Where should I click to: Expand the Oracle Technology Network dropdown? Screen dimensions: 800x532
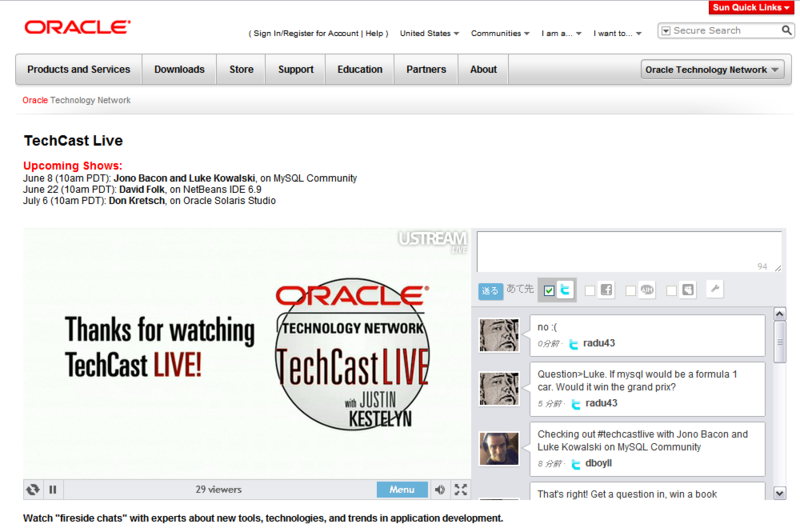712,69
